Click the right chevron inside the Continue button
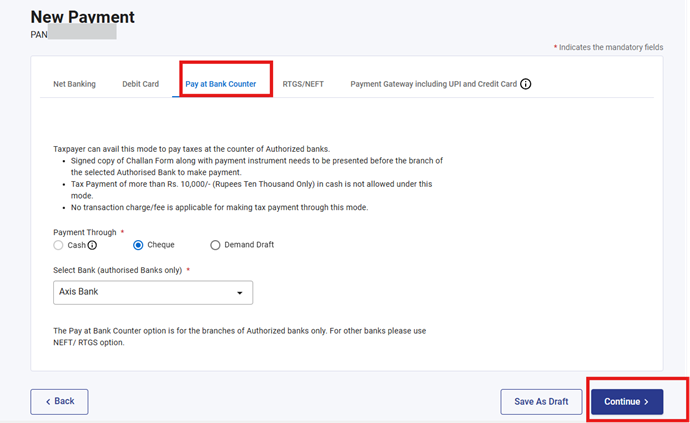 [x=646, y=402]
